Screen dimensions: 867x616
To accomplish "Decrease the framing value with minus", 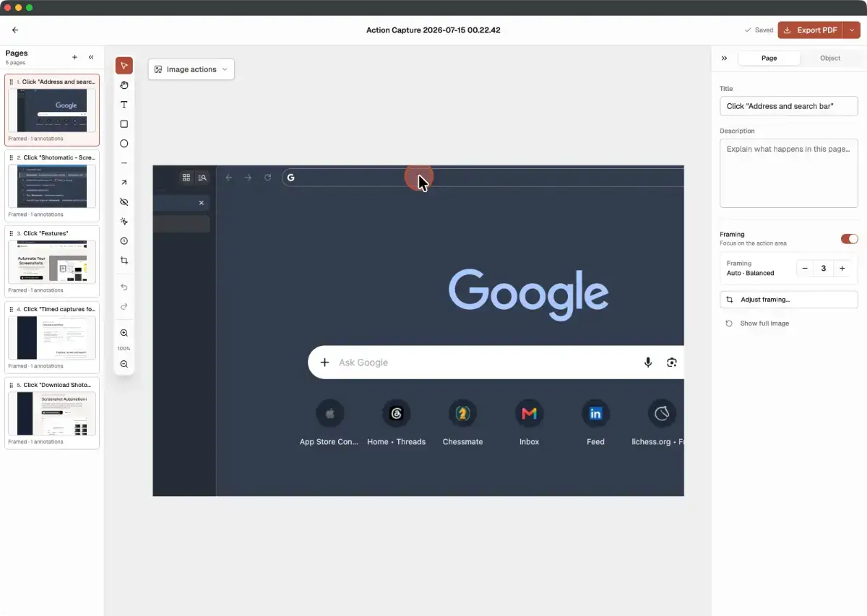I will (805, 268).
